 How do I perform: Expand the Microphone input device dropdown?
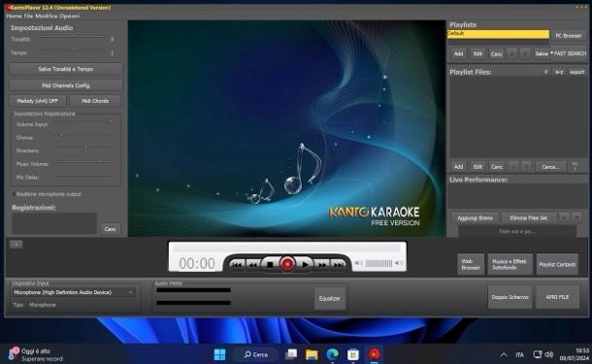pyautogui.click(x=74, y=292)
